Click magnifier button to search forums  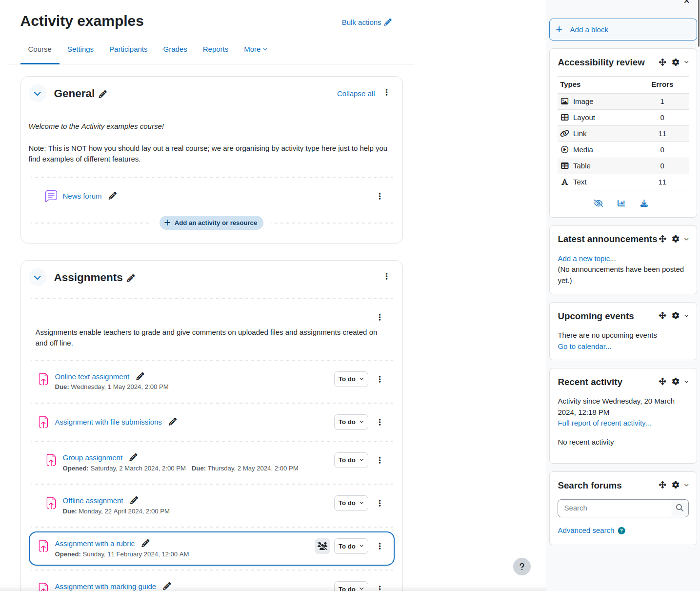pyautogui.click(x=680, y=508)
